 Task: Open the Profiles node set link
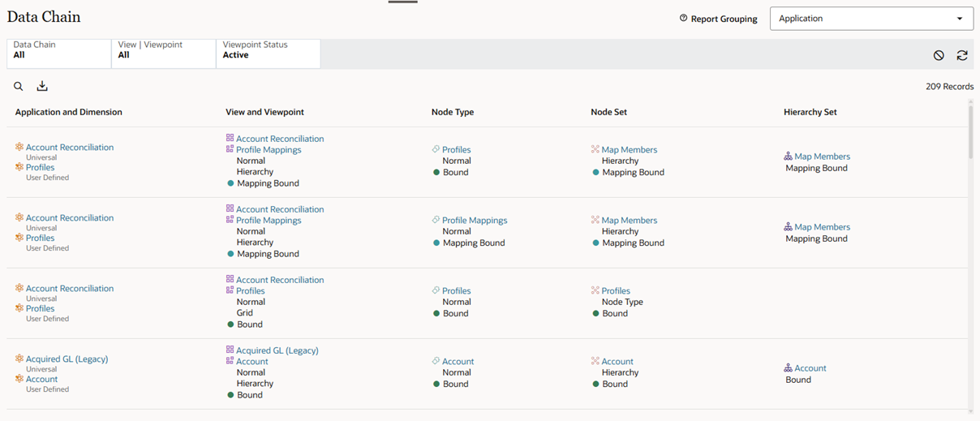click(616, 290)
